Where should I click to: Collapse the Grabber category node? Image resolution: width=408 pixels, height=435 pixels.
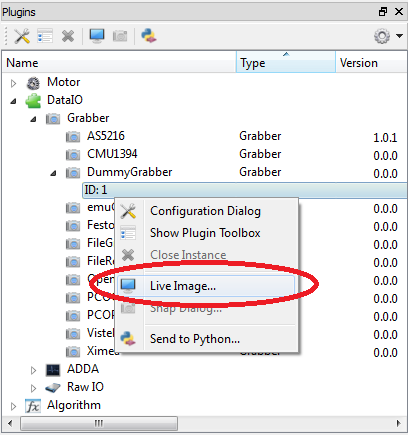click(33, 119)
